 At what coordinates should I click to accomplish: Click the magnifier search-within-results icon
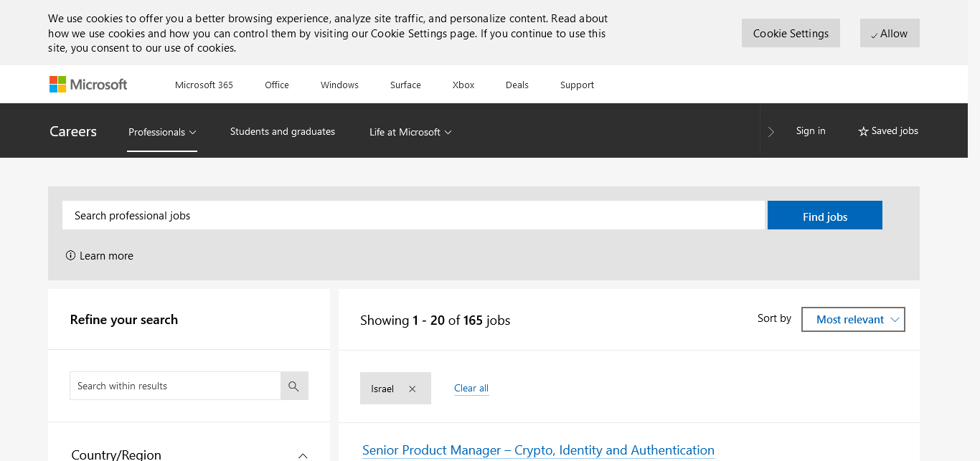pos(293,386)
